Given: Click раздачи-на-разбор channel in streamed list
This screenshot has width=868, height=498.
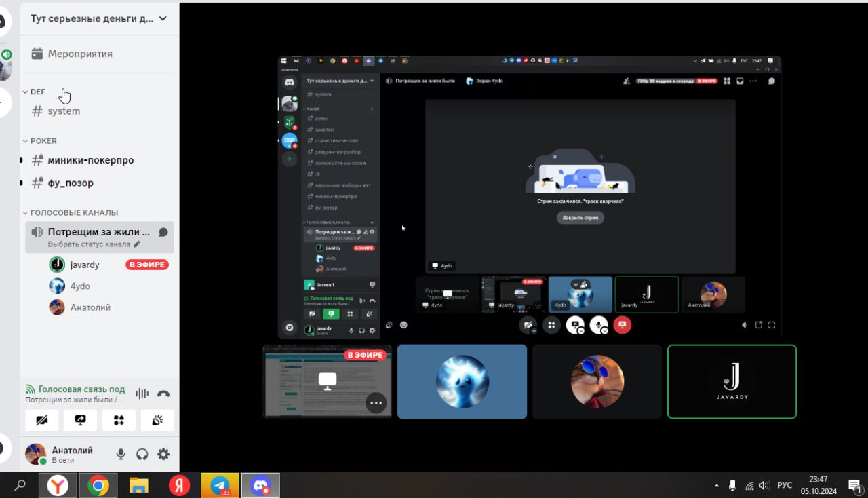Looking at the screenshot, I should tap(339, 152).
